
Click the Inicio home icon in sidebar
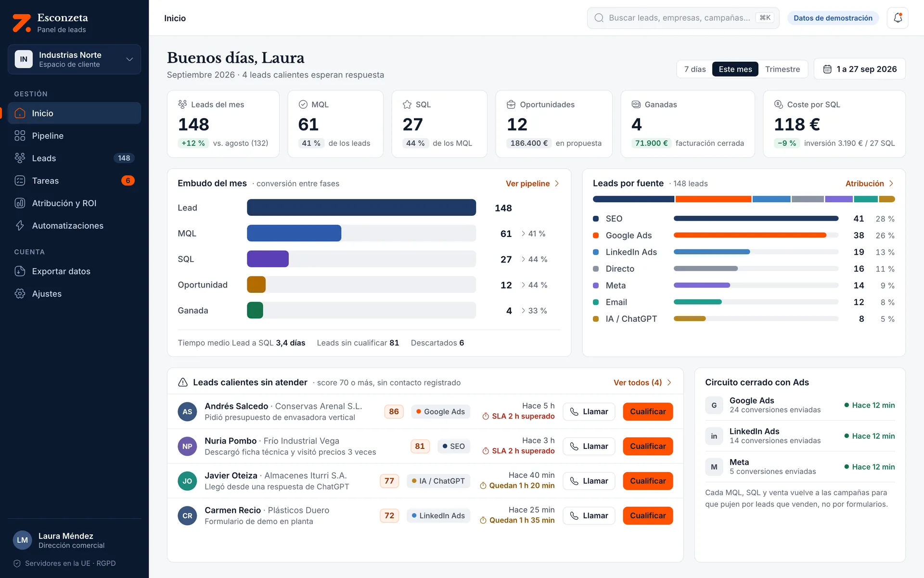(20, 113)
